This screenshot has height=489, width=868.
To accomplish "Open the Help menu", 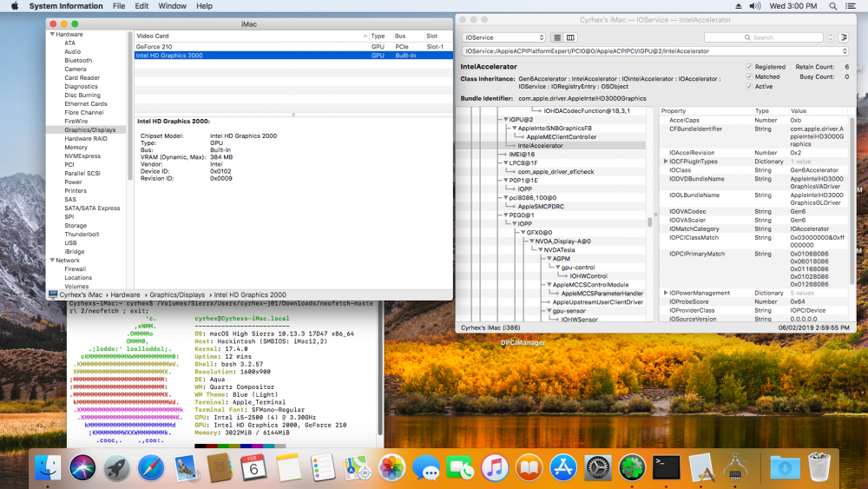I will pos(204,6).
